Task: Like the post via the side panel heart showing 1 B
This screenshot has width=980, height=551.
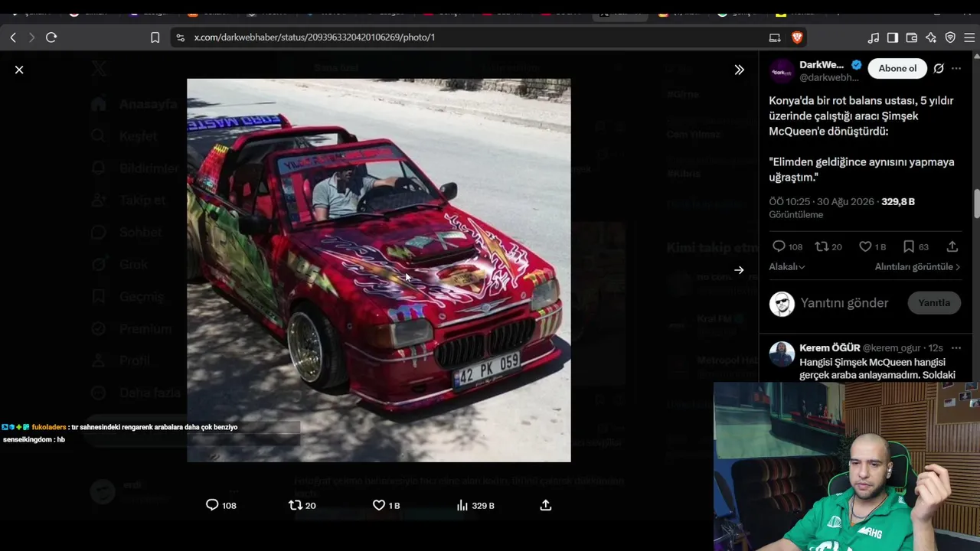Action: click(x=865, y=246)
